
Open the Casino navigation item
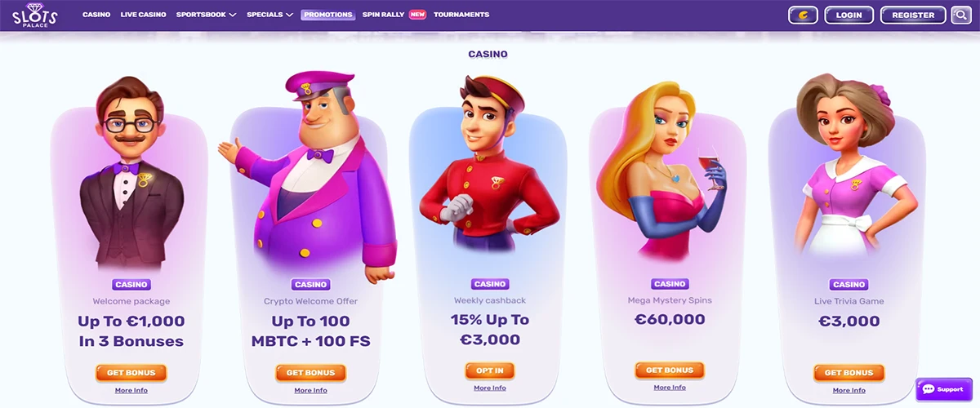pos(96,15)
